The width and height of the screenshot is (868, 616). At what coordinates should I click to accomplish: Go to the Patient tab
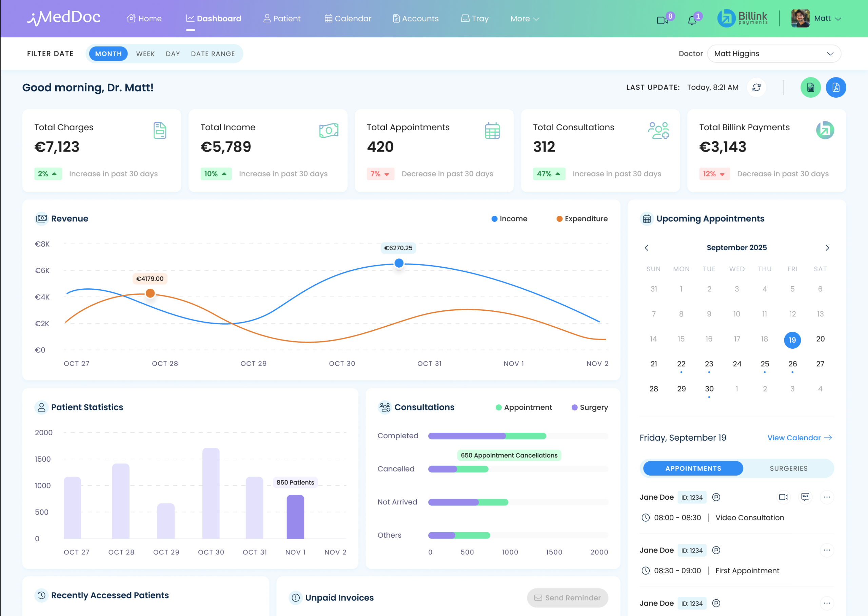282,19
